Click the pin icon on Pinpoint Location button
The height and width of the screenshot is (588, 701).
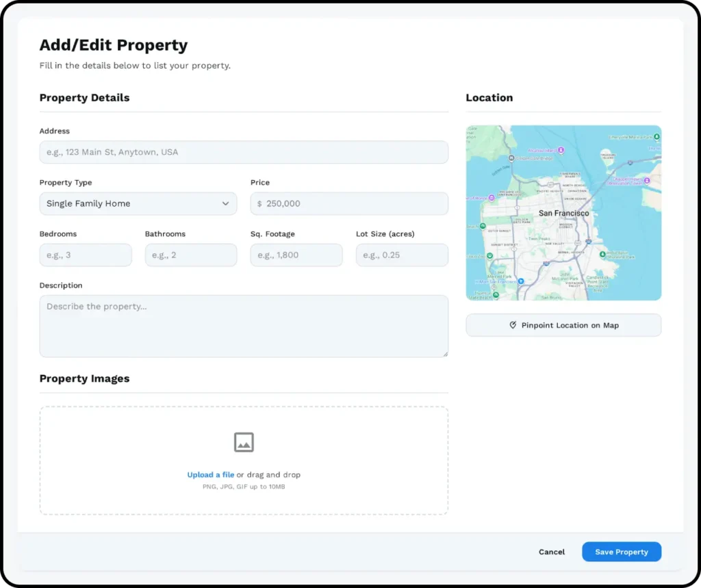(x=513, y=325)
